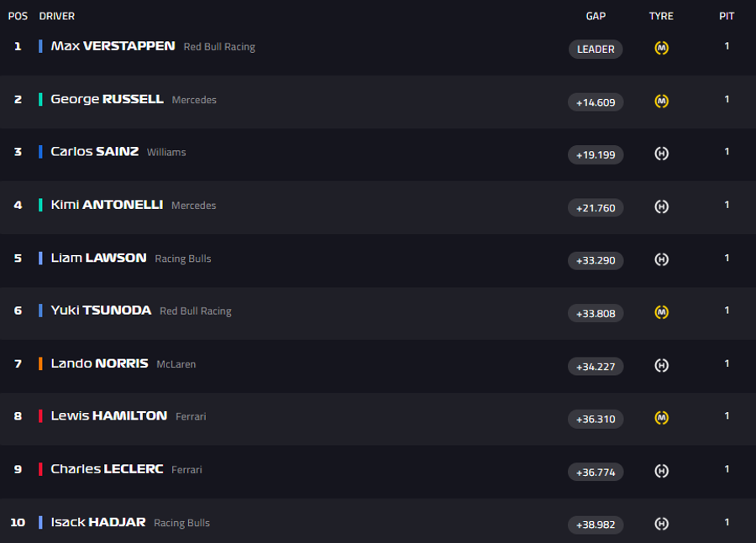Click Russell's yellow medium tyre icon
Viewport: 756px width, 543px height.
click(x=661, y=101)
